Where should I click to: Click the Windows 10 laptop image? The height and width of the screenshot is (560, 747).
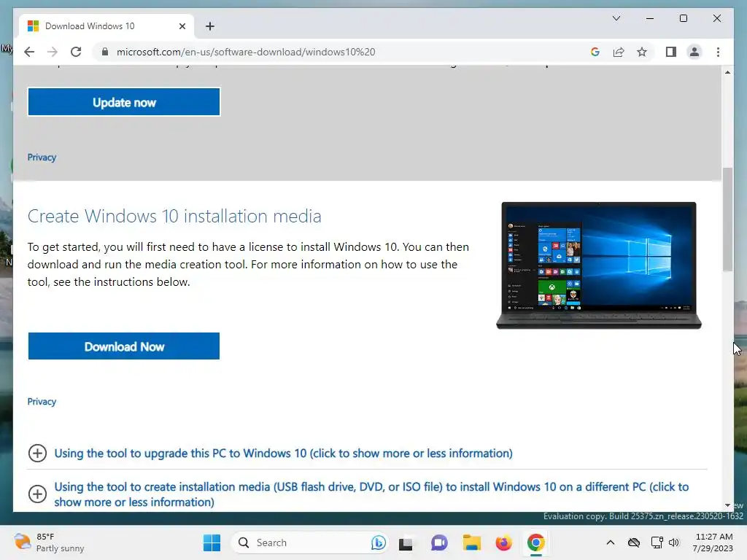pyautogui.click(x=599, y=265)
